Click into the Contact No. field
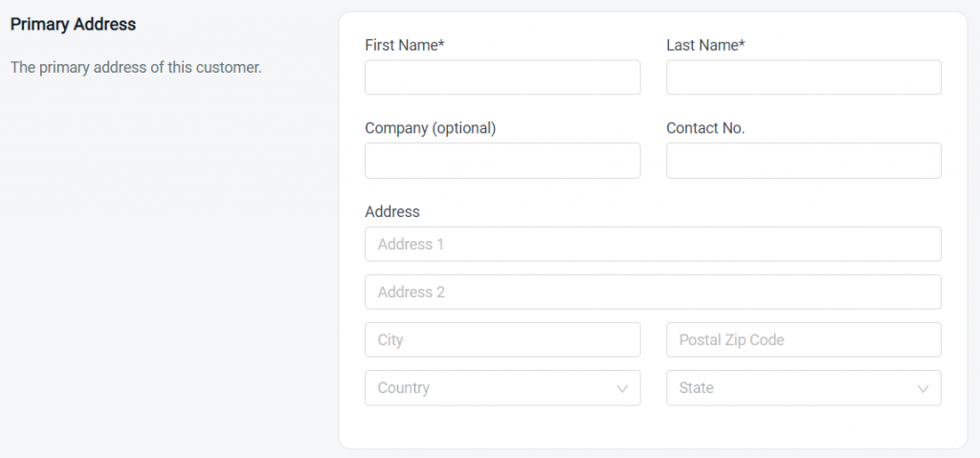Image resolution: width=980 pixels, height=458 pixels. click(x=804, y=161)
